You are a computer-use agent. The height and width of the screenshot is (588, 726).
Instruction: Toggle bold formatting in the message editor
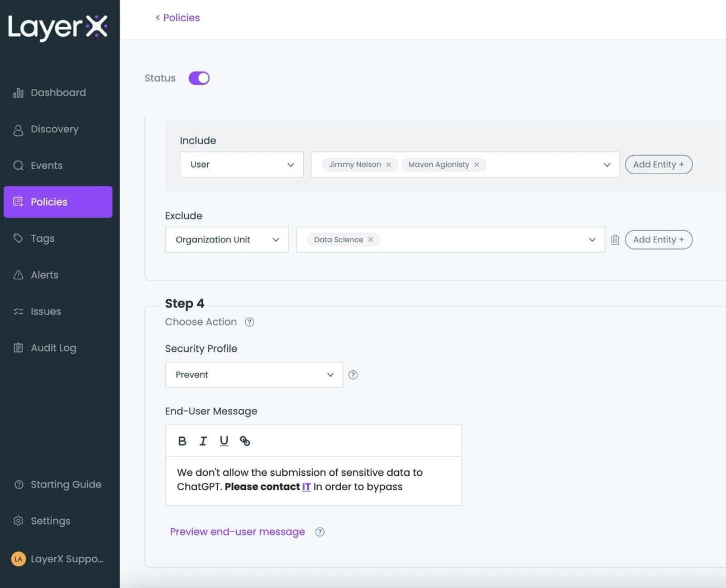tap(182, 441)
